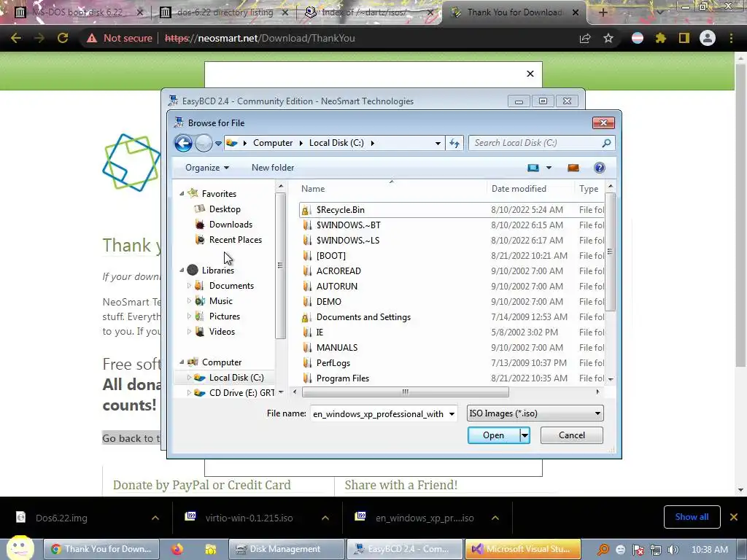This screenshot has width=747, height=560.
Task: Expand the Documents library
Action: [x=189, y=286]
